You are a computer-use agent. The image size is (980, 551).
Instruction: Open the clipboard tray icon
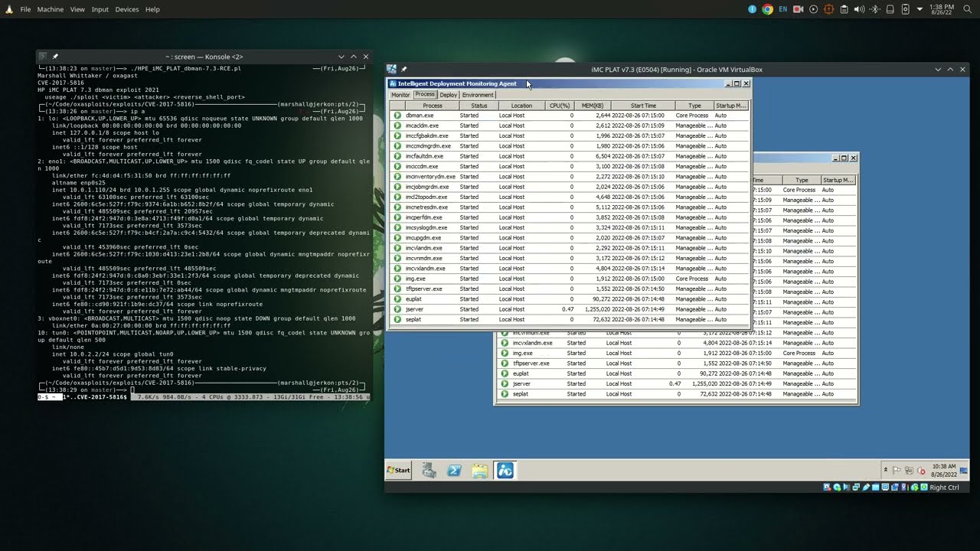844,9
